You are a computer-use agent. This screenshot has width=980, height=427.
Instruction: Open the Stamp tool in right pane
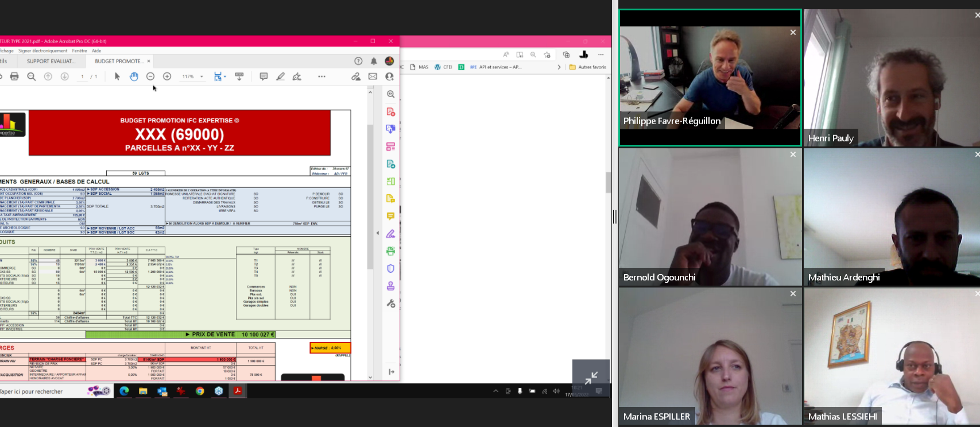pyautogui.click(x=391, y=286)
